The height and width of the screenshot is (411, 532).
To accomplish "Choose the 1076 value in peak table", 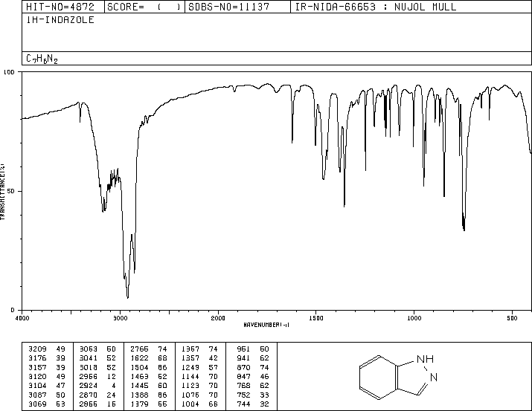I will pos(190,395).
